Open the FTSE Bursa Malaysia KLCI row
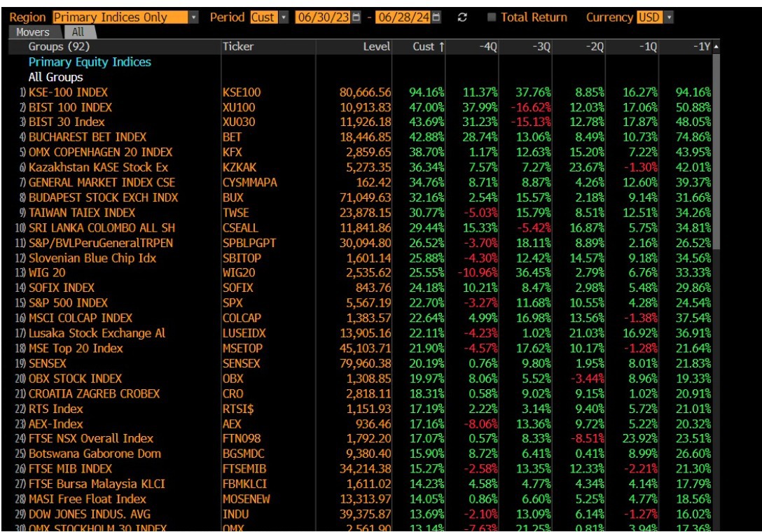 click(x=360, y=484)
